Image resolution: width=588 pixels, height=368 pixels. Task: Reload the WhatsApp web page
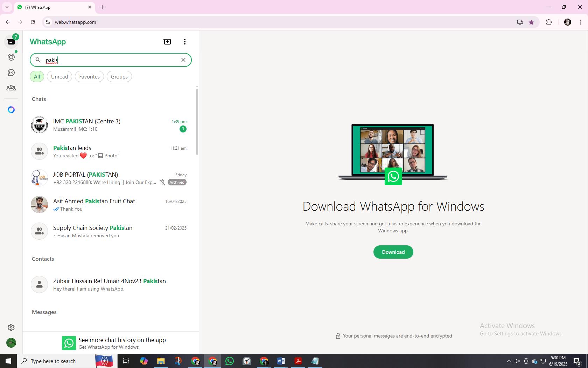click(33, 22)
